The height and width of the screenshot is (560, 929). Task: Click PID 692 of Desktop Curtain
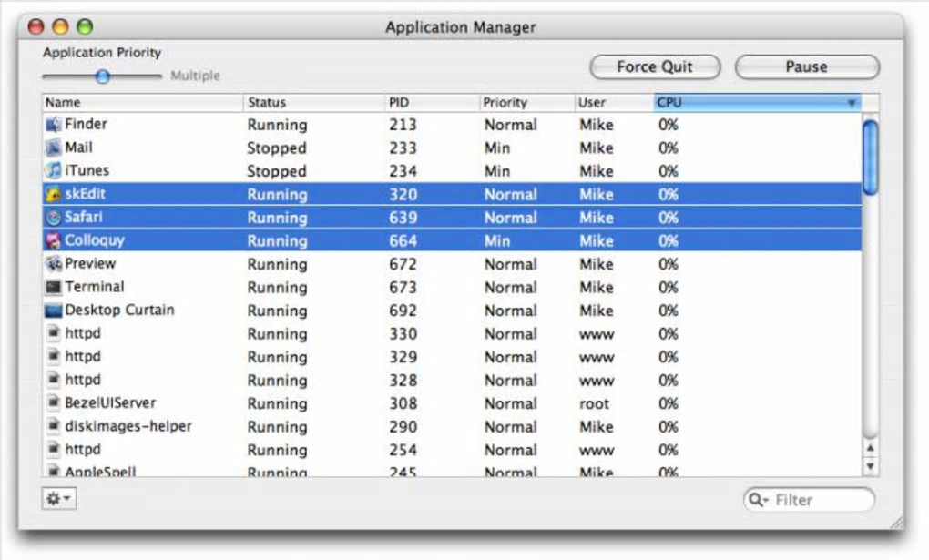[403, 311]
